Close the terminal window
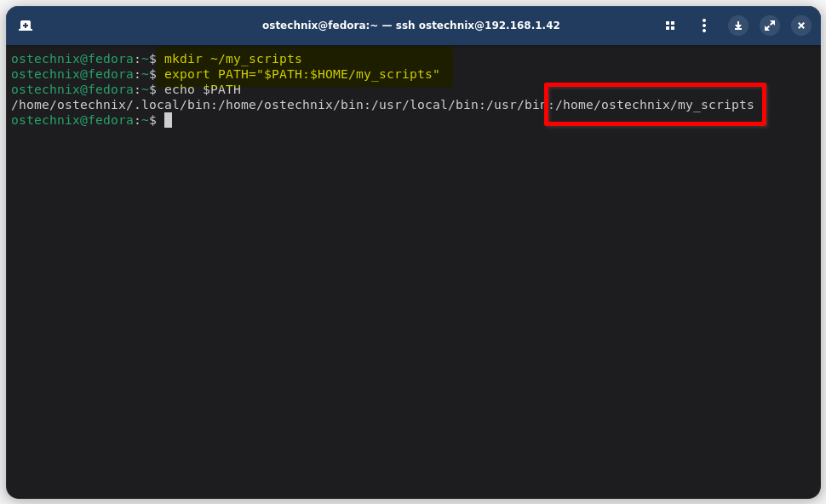Viewport: 826px width, 504px height. pyautogui.click(x=801, y=26)
